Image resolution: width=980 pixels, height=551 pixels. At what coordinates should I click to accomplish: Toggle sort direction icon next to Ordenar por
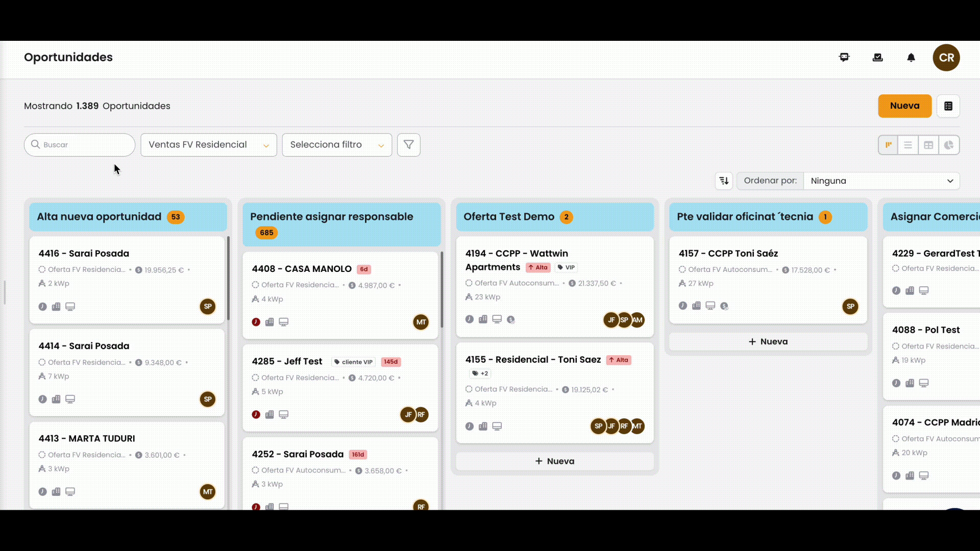[724, 181]
